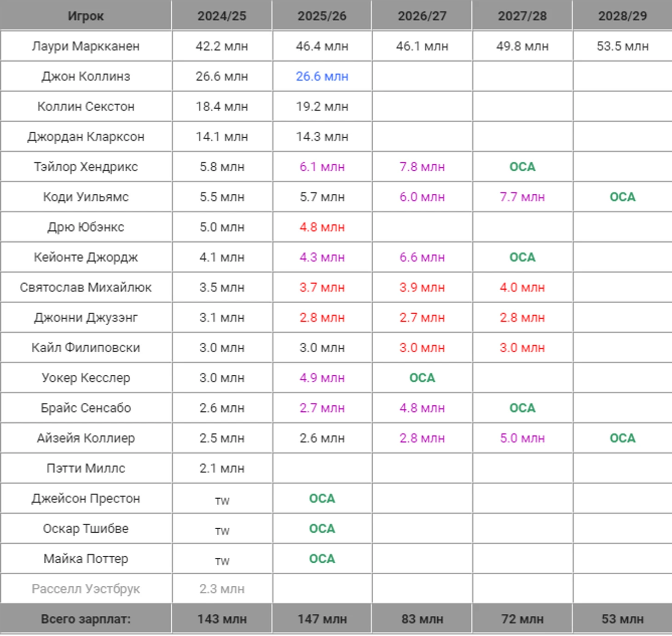Click Коди Уильямс ОСА in 2028/29
Screen dimensions: 672x636
pyautogui.click(x=622, y=197)
